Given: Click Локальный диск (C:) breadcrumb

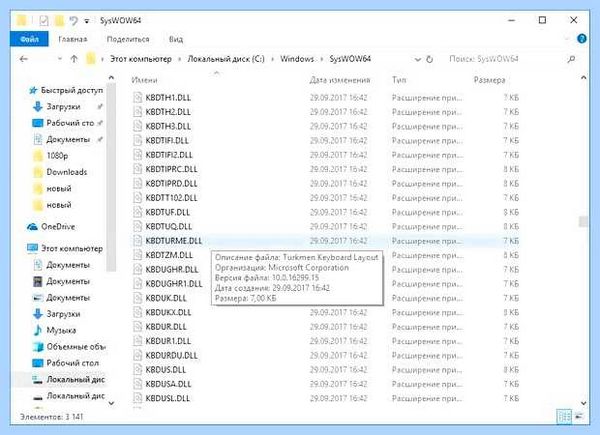Looking at the screenshot, I should 226,59.
